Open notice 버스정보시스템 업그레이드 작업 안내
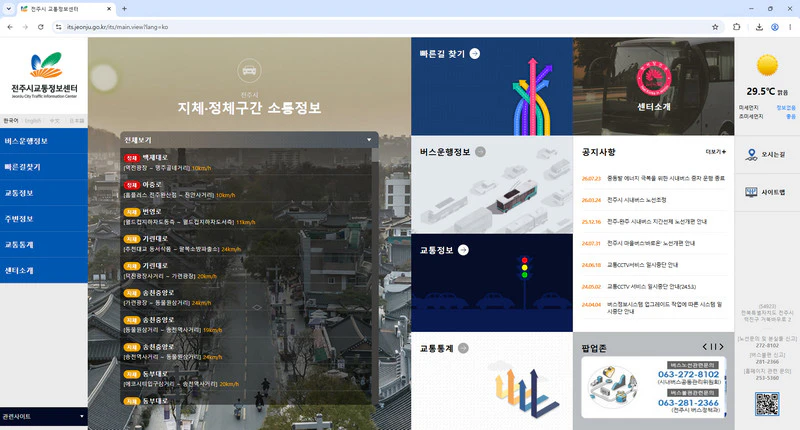Screen dimensions: 800x430 coord(664,308)
